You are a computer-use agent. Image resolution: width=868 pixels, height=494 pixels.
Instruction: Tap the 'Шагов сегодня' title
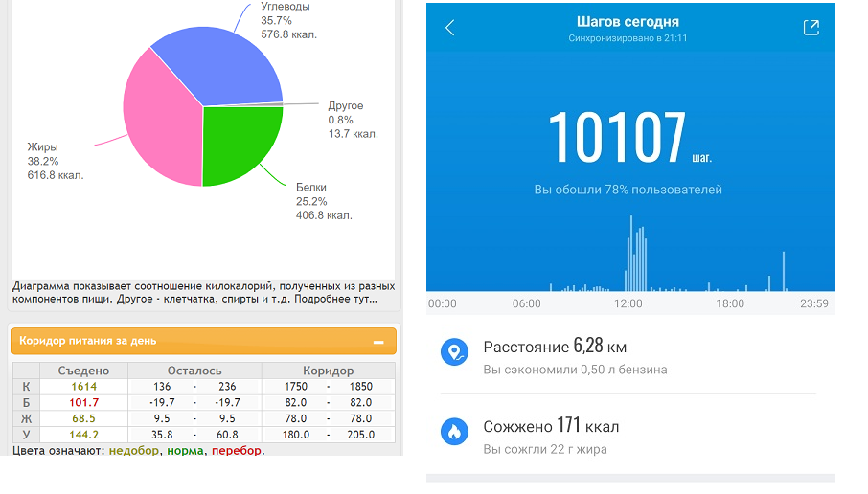(x=628, y=22)
